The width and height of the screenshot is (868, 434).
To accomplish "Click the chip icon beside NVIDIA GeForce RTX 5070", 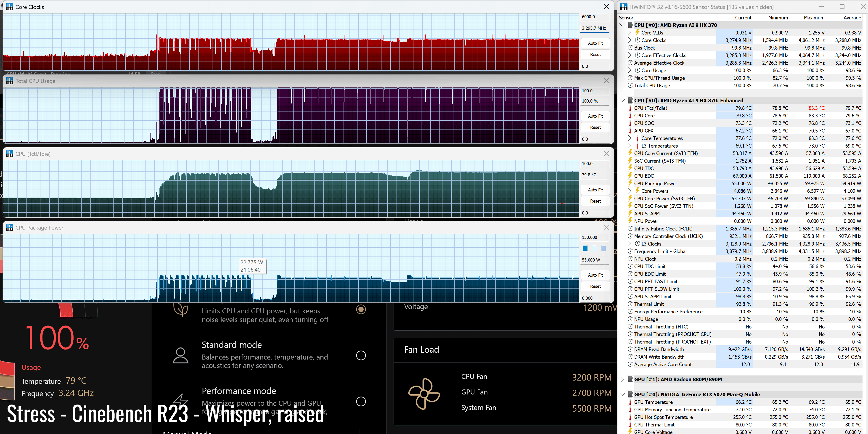I will 630,394.
